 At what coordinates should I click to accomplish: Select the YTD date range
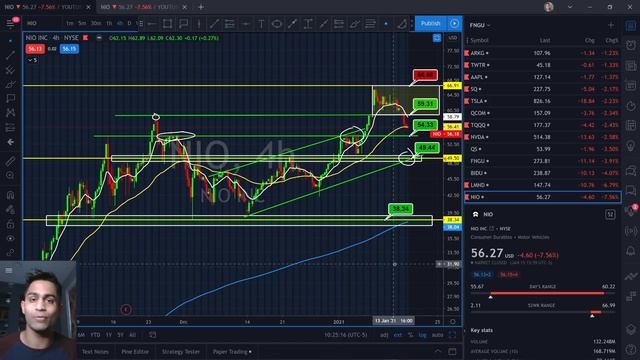pos(95,335)
